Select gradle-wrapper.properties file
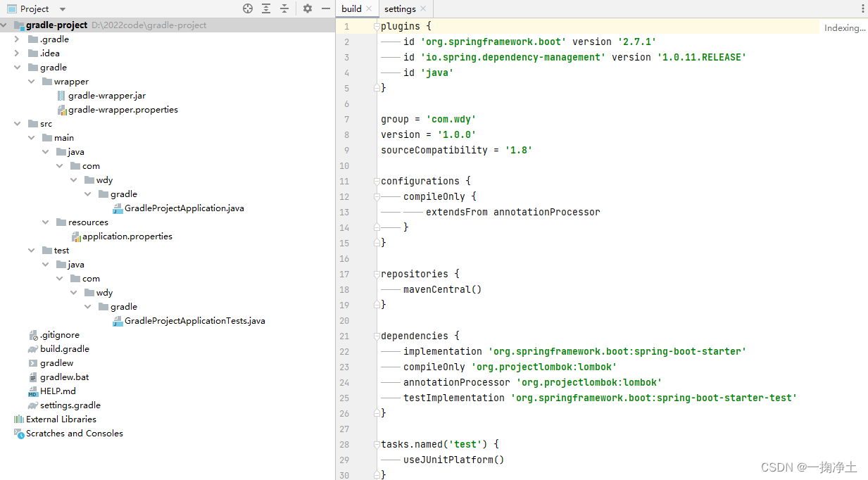Image resolution: width=868 pixels, height=480 pixels. tap(123, 110)
